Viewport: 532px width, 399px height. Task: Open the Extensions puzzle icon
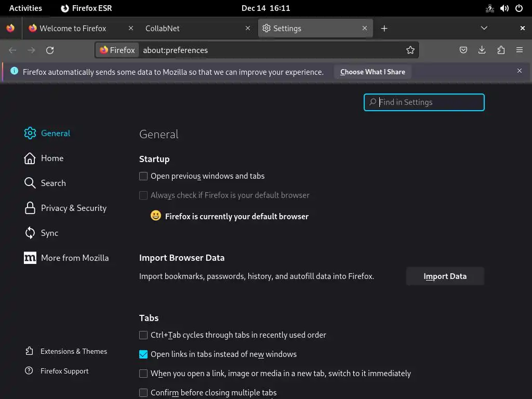coord(501,50)
